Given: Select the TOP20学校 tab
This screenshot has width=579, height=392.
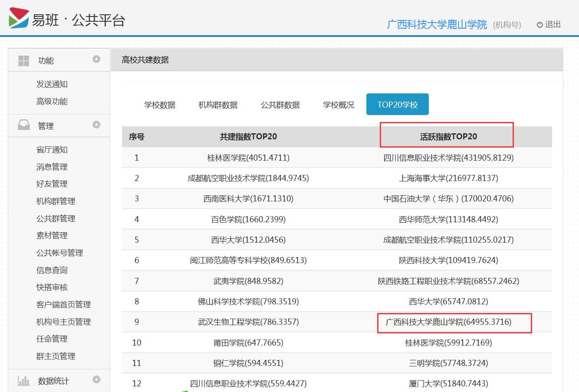Looking at the screenshot, I should coord(398,104).
